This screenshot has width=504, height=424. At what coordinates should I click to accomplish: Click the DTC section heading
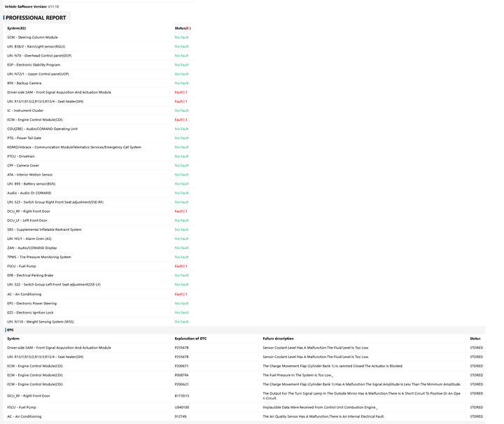[10, 330]
